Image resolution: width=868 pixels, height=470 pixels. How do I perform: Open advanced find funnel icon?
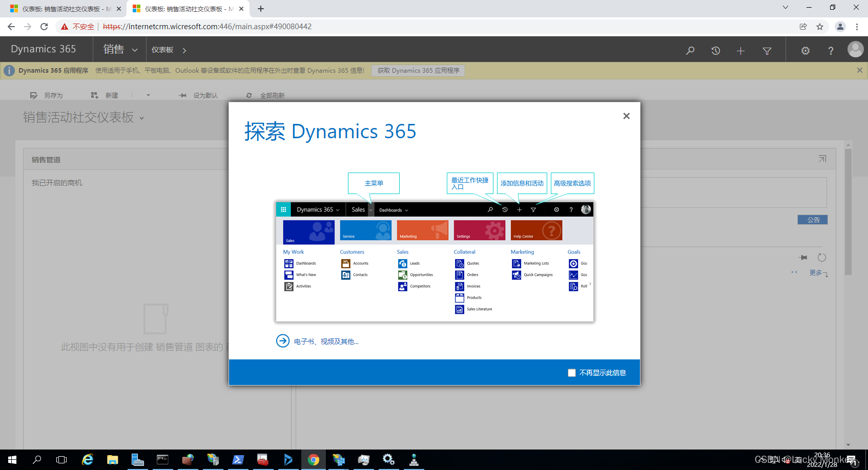[767, 50]
